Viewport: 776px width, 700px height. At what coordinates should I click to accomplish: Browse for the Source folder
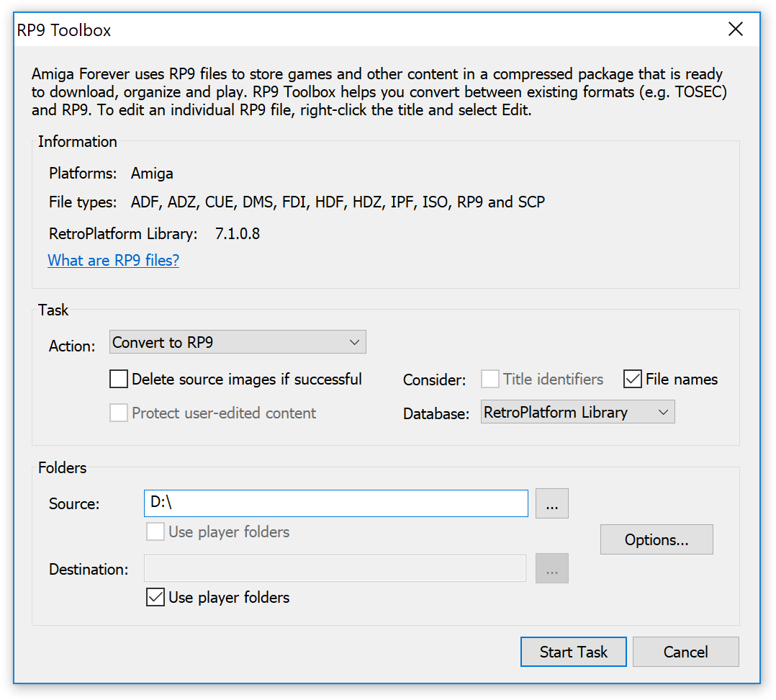coord(552,503)
